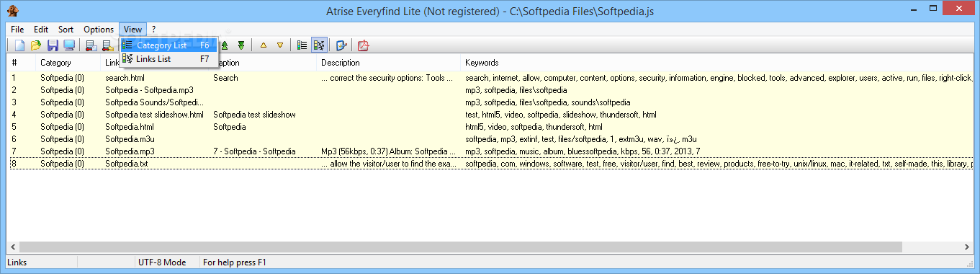The height and width of the screenshot is (274, 980).
Task: Open the Options menu
Action: point(99,30)
